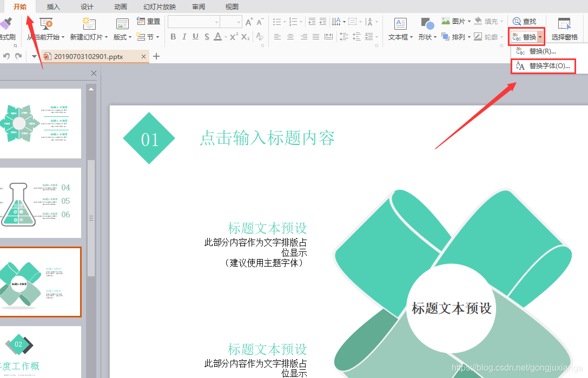Insert a text box
Screen dimensions: 588x378
[x=399, y=30]
